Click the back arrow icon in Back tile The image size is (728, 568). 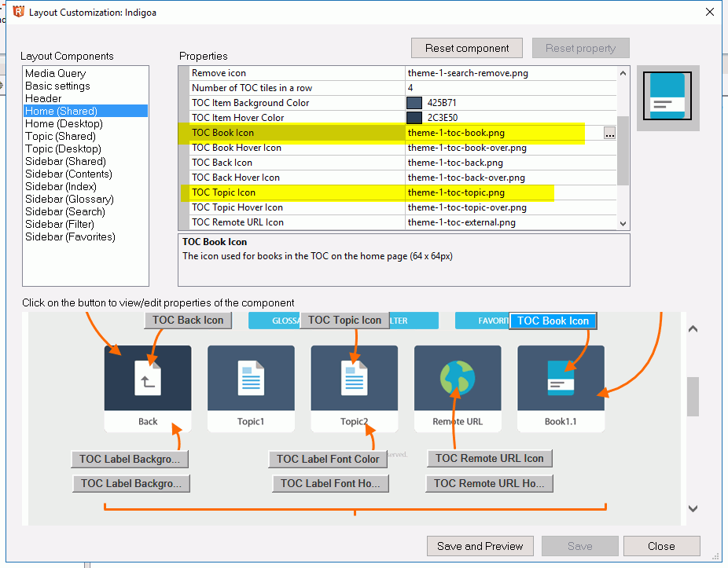pyautogui.click(x=148, y=378)
